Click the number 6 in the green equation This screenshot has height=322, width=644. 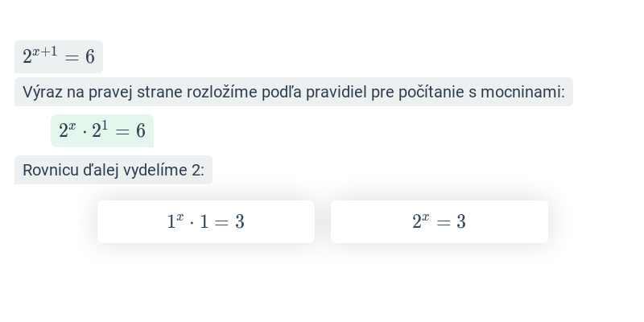coord(141,131)
